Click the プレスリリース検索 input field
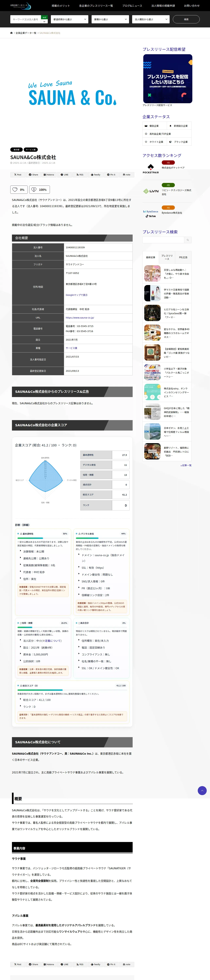 point(163,240)
